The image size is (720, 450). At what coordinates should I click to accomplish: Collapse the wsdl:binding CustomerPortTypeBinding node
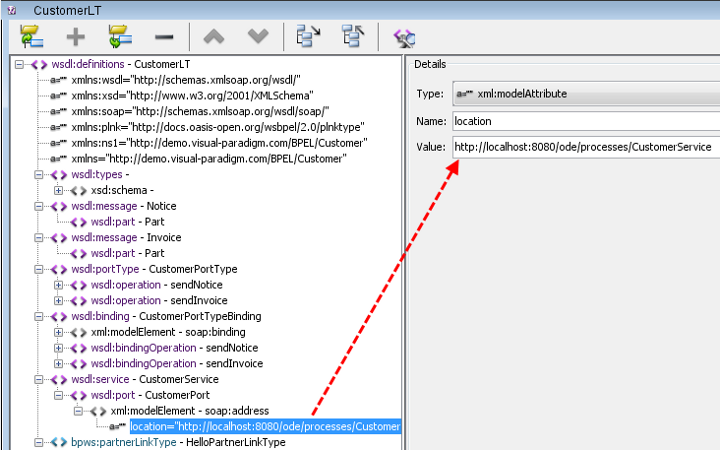tap(39, 316)
